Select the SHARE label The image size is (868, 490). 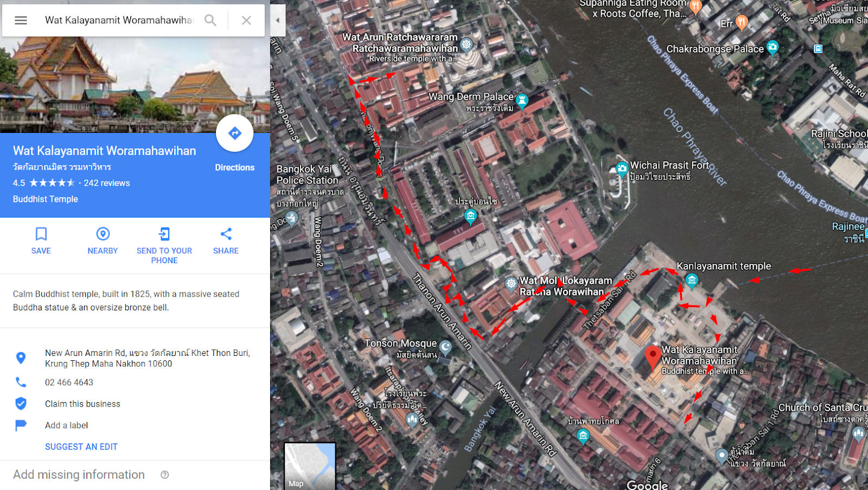(226, 251)
